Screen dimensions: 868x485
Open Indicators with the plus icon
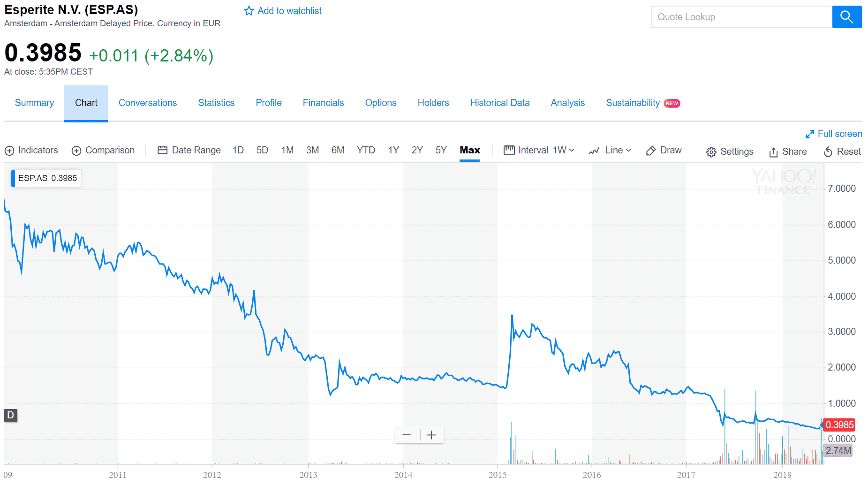(x=9, y=151)
